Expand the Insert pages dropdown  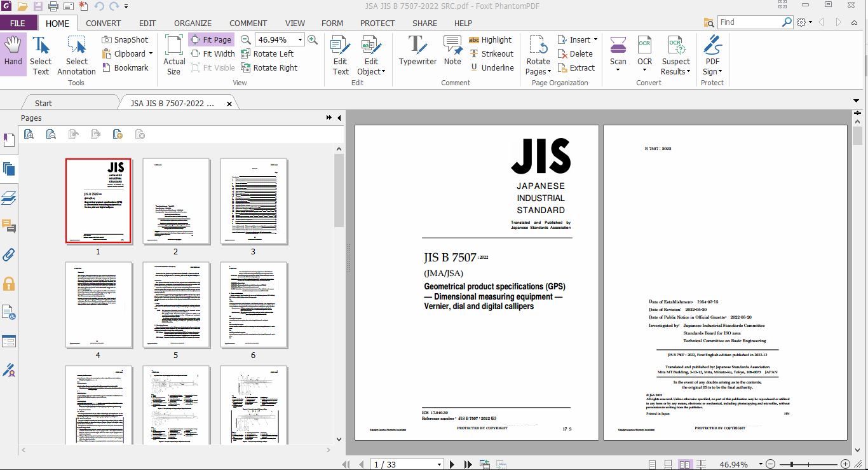(x=595, y=40)
